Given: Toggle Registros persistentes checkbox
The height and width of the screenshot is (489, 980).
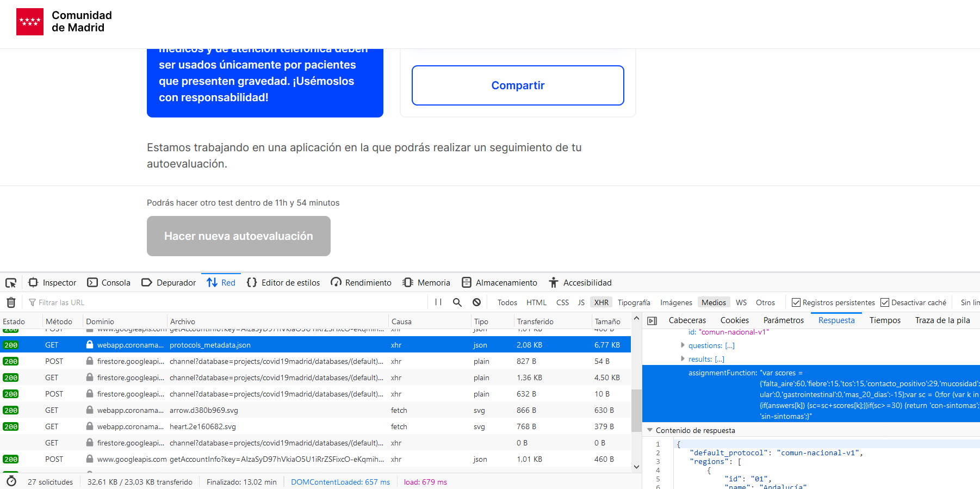Looking at the screenshot, I should 796,302.
